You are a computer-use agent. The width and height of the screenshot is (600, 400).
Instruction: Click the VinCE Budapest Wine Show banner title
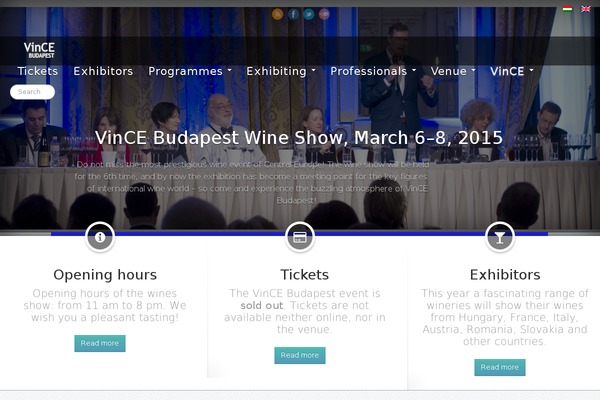[299, 138]
